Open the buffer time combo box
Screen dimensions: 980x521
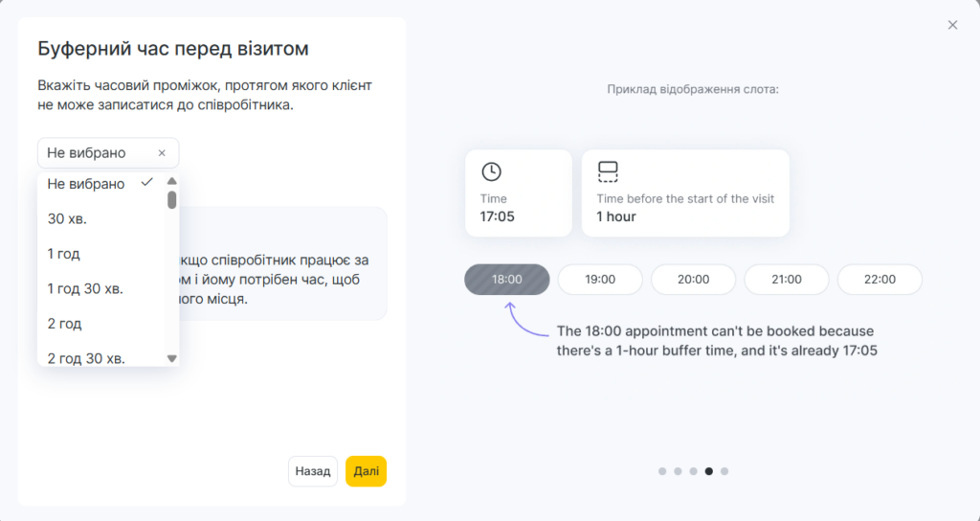(100, 153)
